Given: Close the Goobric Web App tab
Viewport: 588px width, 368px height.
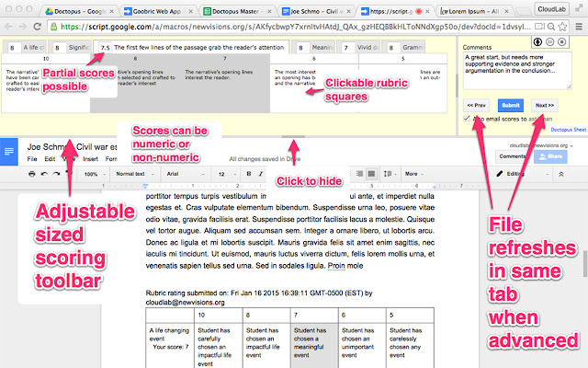Looking at the screenshot, I should (x=190, y=12).
